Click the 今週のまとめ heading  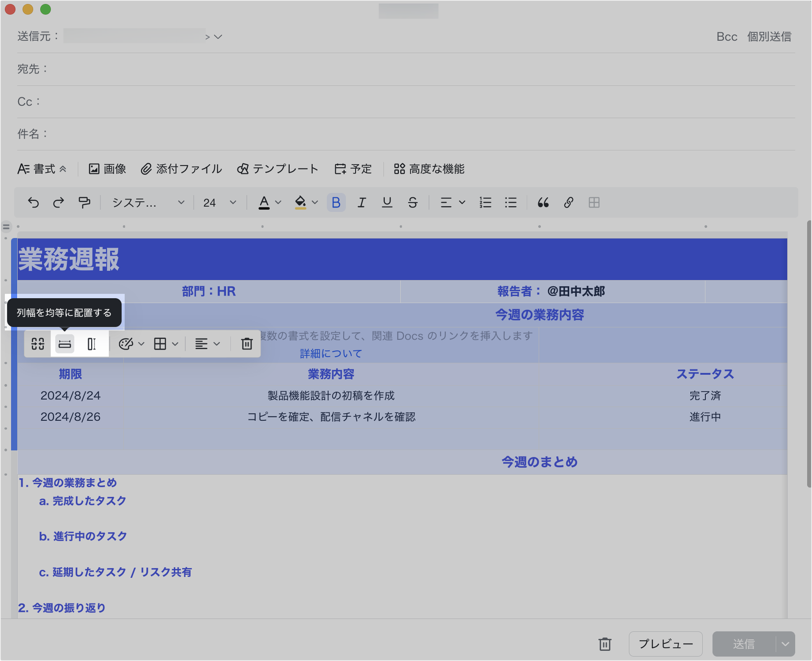tap(540, 462)
